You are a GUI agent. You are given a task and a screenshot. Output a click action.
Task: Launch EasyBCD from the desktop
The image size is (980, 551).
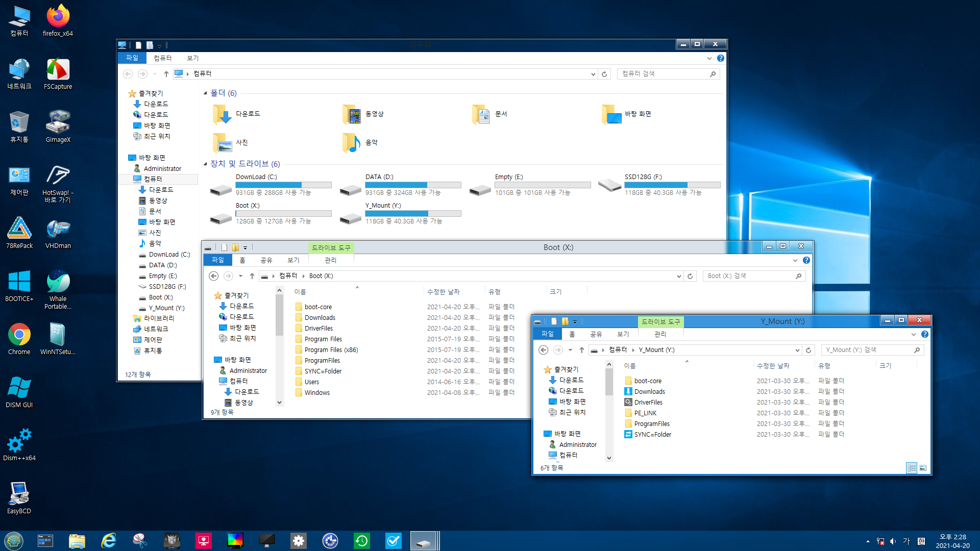pyautogui.click(x=19, y=498)
